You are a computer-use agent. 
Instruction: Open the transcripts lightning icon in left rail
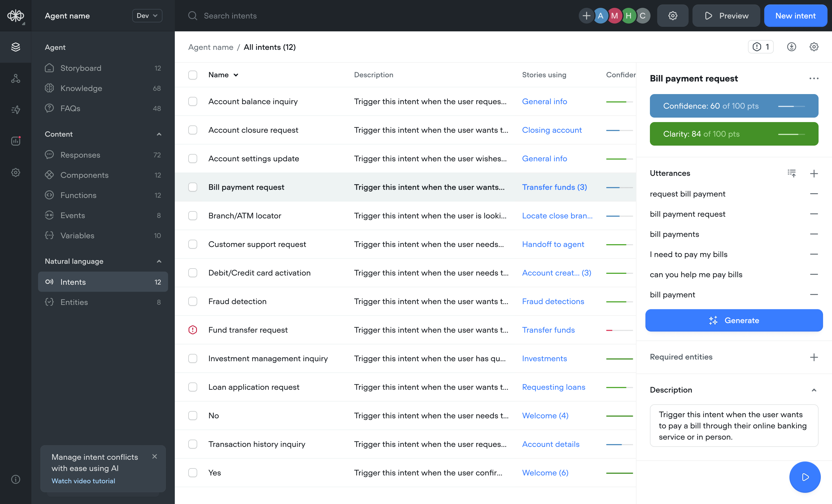(x=15, y=110)
